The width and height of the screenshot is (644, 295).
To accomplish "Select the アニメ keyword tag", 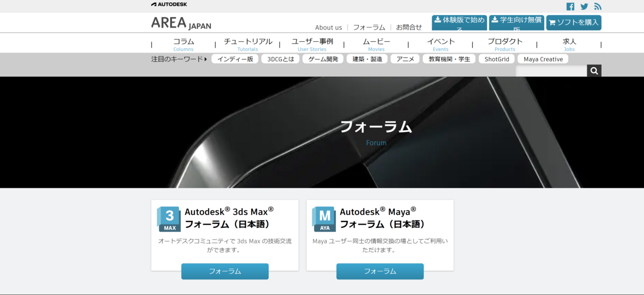I will pyautogui.click(x=405, y=59).
